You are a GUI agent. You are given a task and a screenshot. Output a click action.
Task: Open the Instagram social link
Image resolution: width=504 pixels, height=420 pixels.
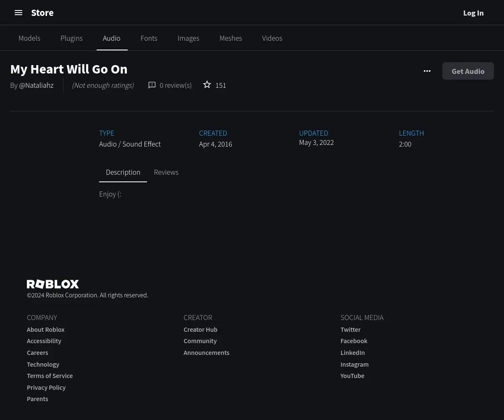click(354, 365)
